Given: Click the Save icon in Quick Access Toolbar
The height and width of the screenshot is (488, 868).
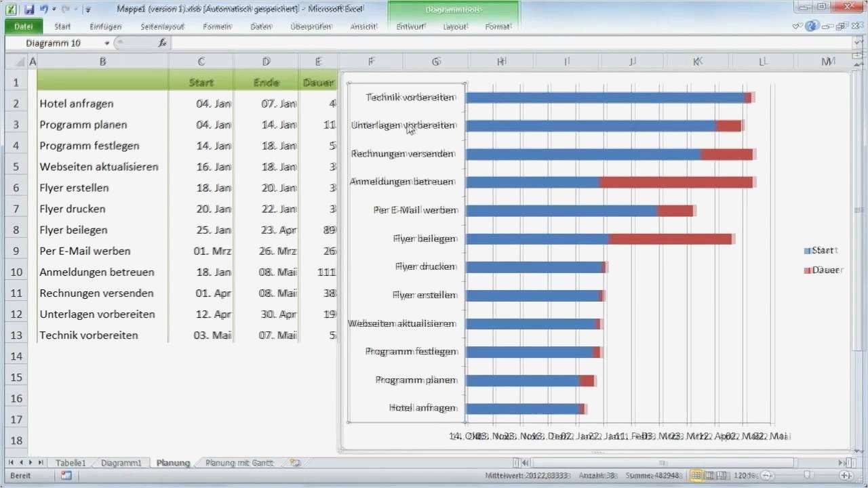Looking at the screenshot, I should tap(30, 9).
